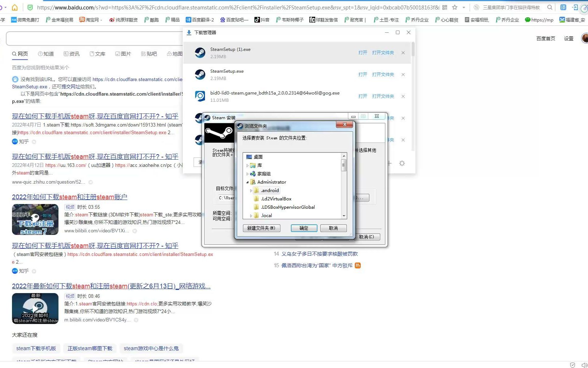Viewport: 588px width, 368px height.
Task: Select the 家庭组 network icon
Action: 253,174
